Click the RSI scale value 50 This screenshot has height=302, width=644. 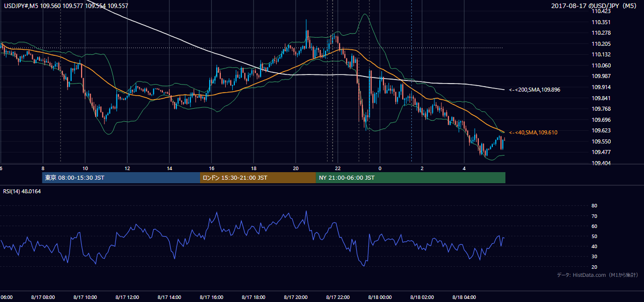click(595, 236)
